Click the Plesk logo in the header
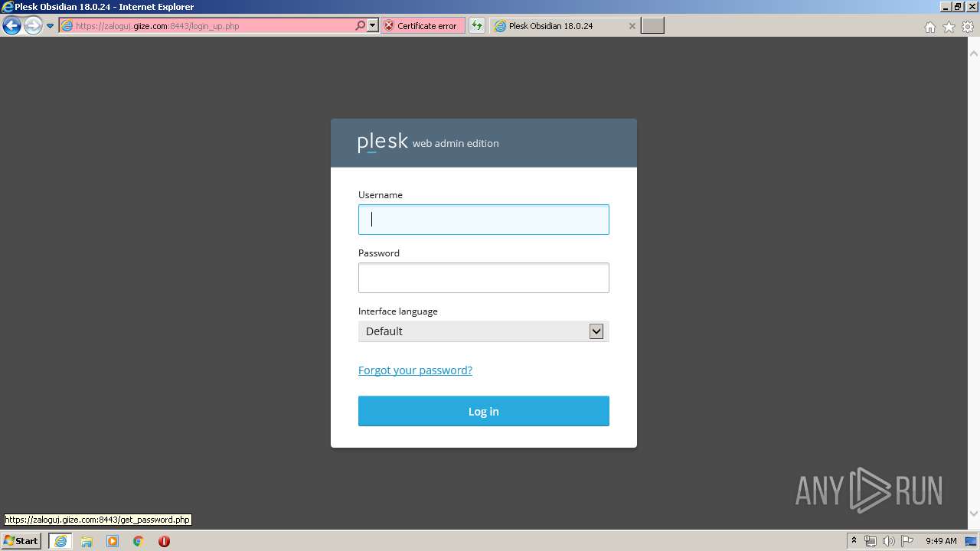 pos(383,142)
